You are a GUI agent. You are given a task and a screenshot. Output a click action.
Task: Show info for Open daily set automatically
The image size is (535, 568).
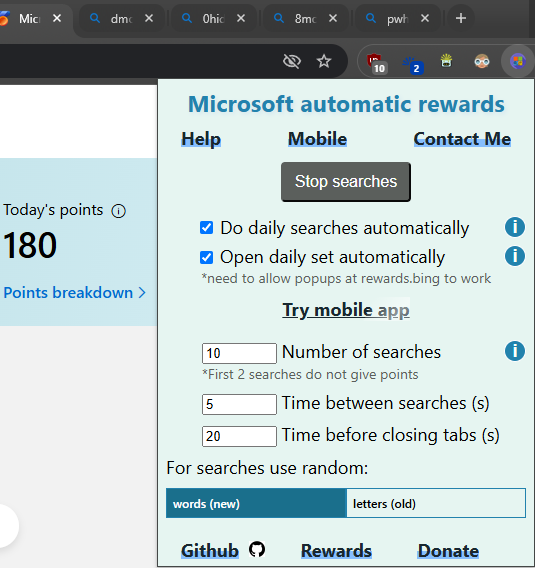[515, 256]
